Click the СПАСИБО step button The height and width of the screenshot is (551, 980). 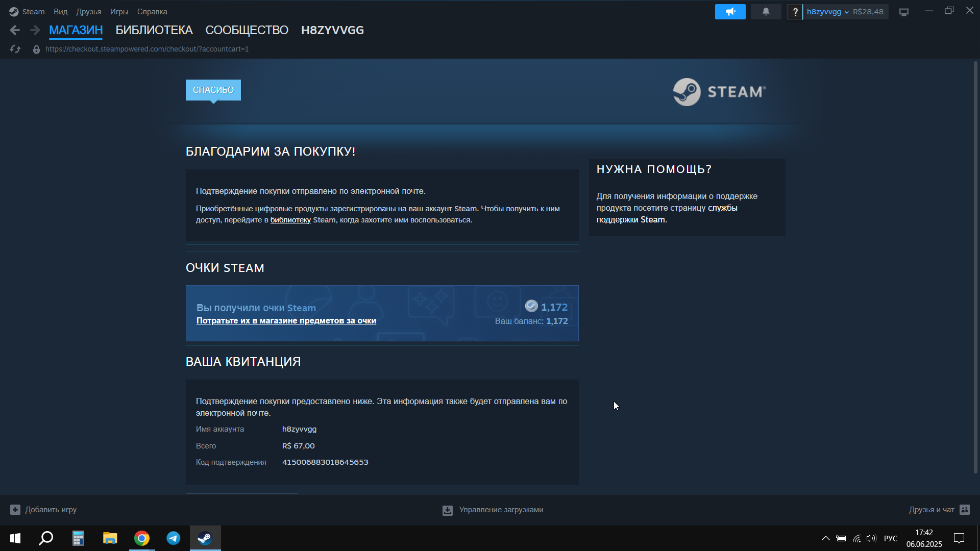pyautogui.click(x=213, y=90)
